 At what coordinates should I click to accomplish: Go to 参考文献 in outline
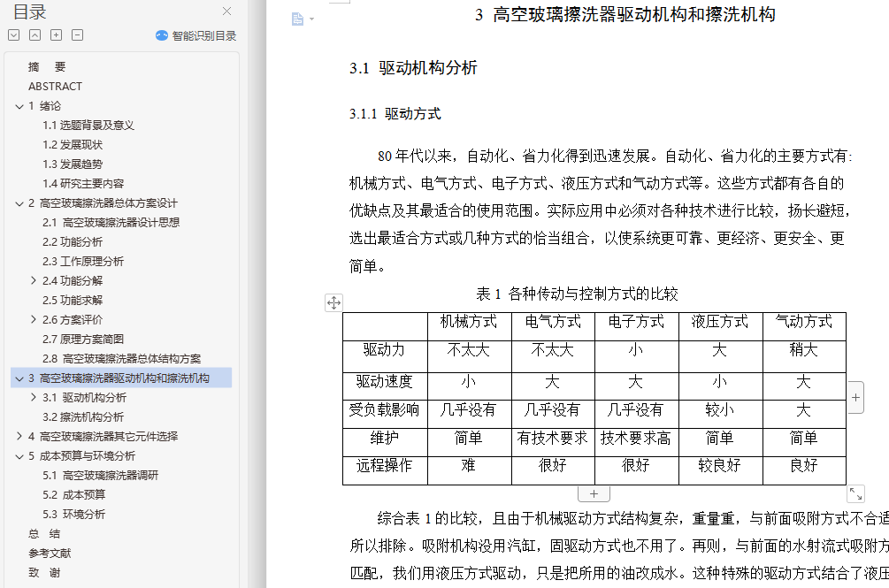tap(50, 553)
